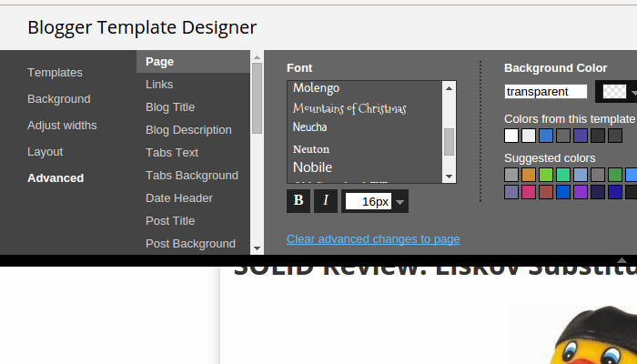The image size is (637, 364).
Task: Click 'Clear advanced changes to page' link
Action: point(373,238)
